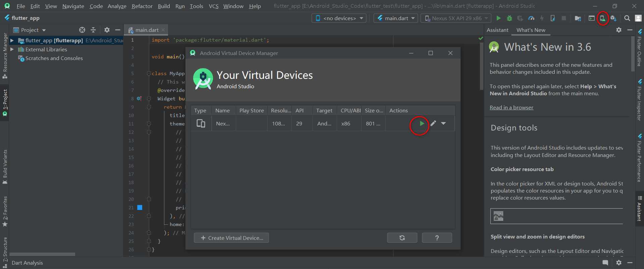Image resolution: width=644 pixels, height=269 pixels.
Task: Sort by the Name column header
Action: pyautogui.click(x=223, y=110)
